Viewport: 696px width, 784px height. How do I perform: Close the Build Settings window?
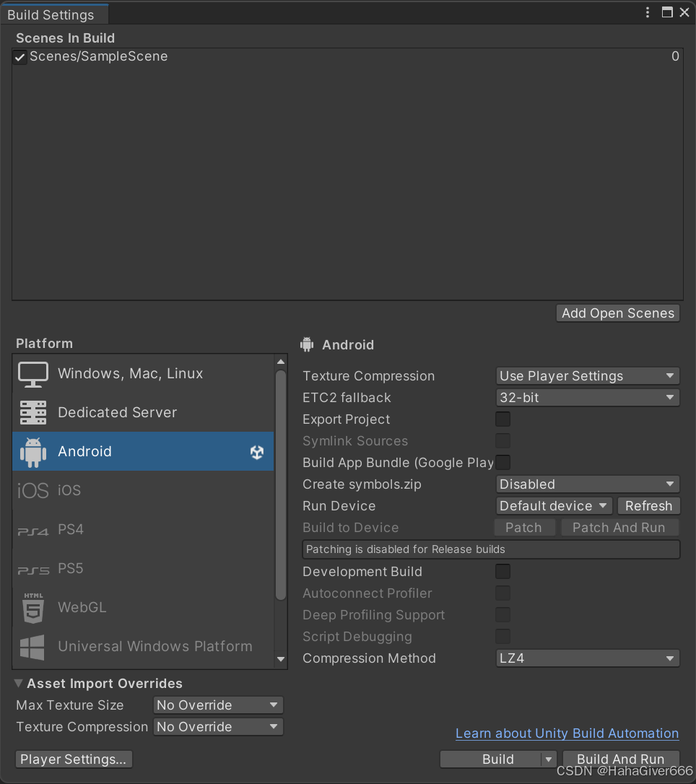click(x=684, y=12)
